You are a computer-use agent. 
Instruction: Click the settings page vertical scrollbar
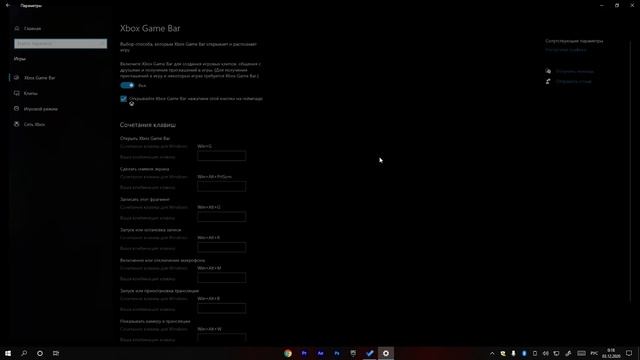click(631, 171)
